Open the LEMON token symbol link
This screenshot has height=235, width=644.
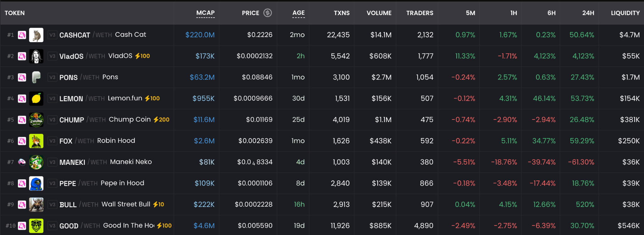tap(71, 99)
